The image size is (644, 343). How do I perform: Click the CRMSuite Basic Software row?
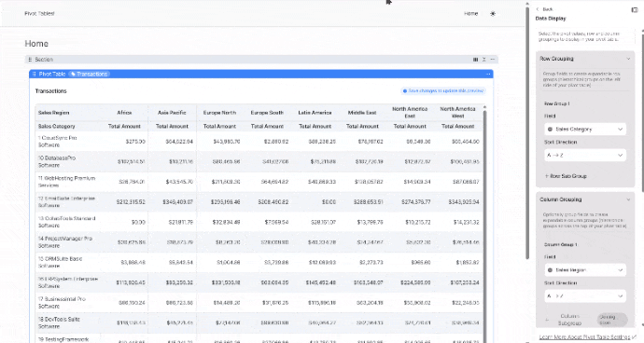pyautogui.click(x=259, y=262)
